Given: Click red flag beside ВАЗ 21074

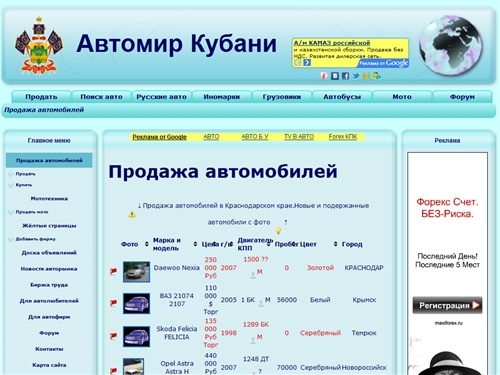Looking at the screenshot, I should [113, 303].
